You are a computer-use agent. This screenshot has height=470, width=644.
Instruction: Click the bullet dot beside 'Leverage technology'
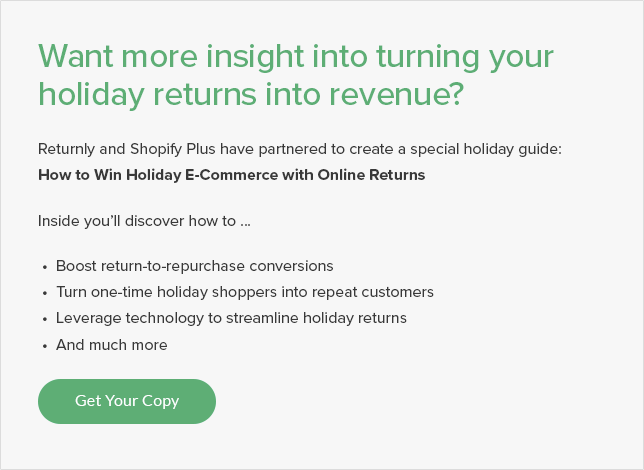(x=45, y=320)
